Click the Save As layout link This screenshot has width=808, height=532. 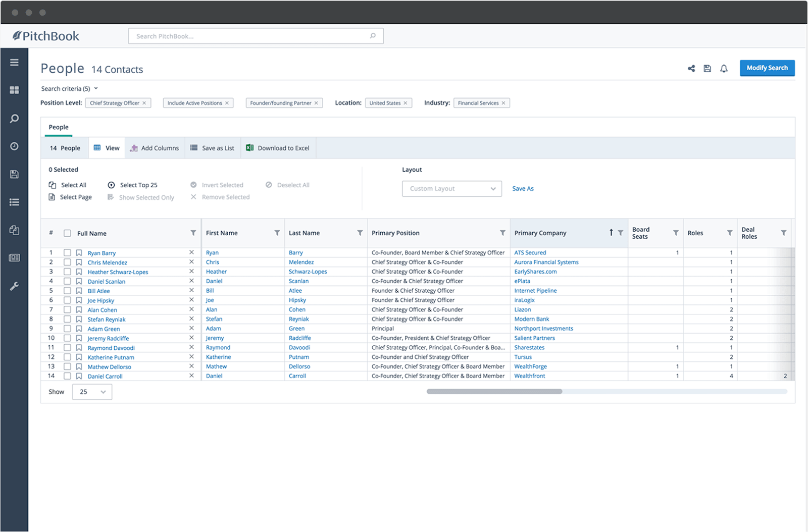pyautogui.click(x=523, y=189)
